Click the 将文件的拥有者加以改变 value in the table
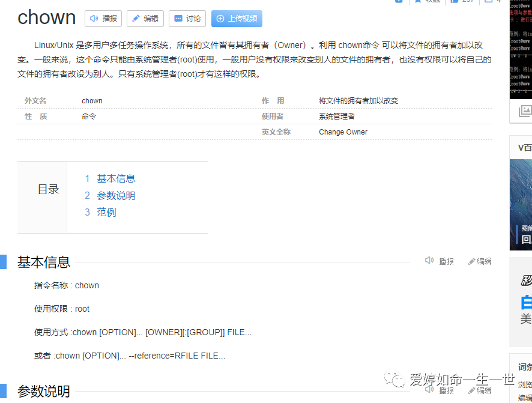This screenshot has height=403, width=532. [x=358, y=101]
